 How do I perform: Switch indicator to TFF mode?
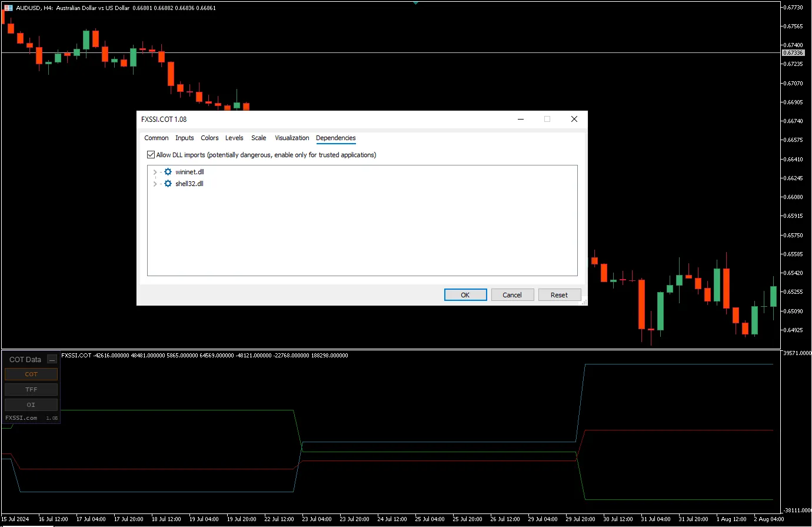31,390
